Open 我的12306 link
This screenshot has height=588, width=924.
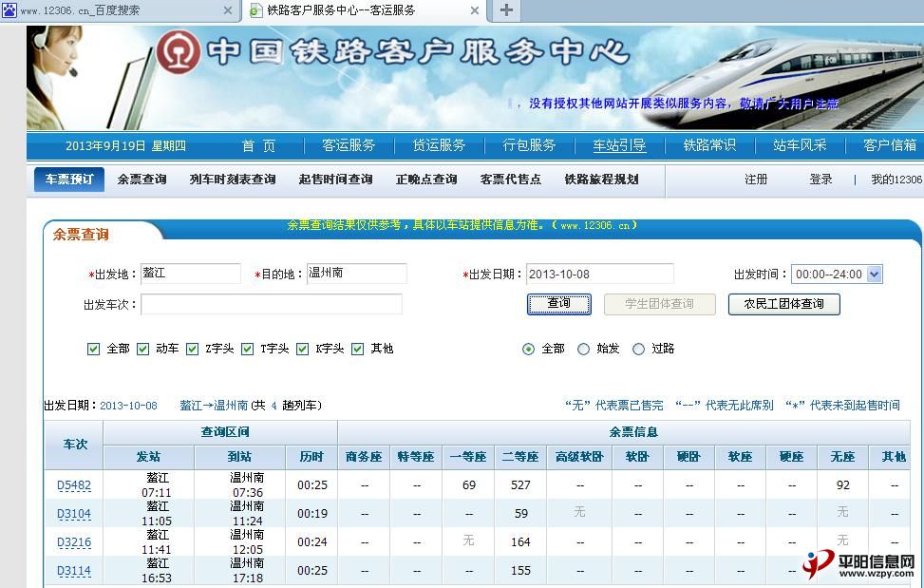point(896,180)
